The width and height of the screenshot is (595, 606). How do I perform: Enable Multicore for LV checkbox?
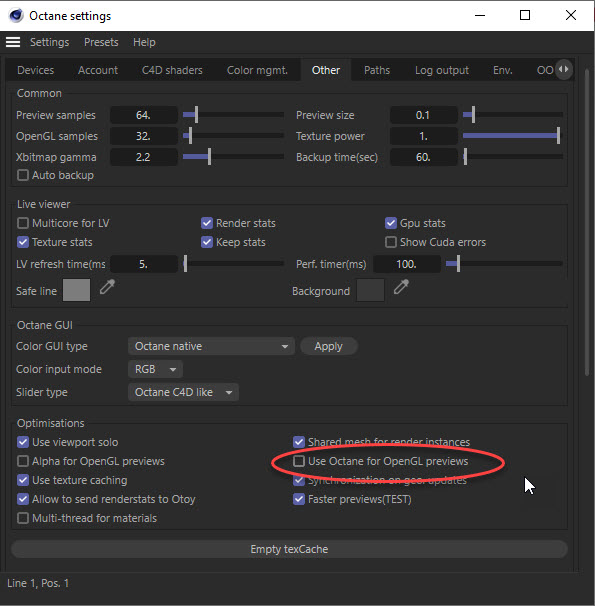click(x=23, y=223)
